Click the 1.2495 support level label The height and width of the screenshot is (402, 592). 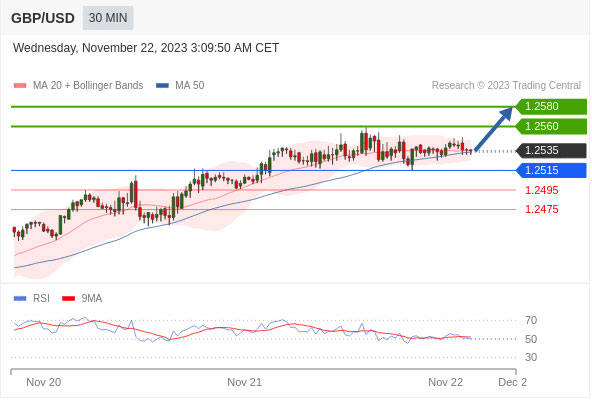[x=541, y=190]
